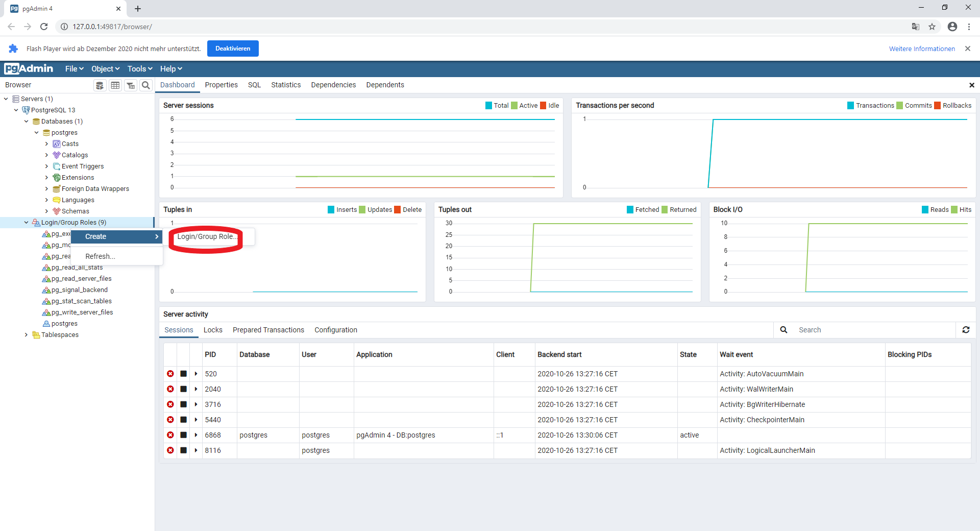980x531 pixels.
Task: Open Prepared Transactions tab
Action: pos(268,330)
